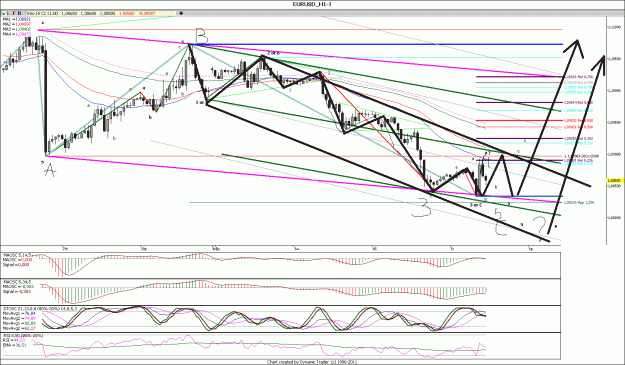Screen dimensions: 625x365
Task: Click the EURUSD_H1-I chart title
Action: point(312,4)
